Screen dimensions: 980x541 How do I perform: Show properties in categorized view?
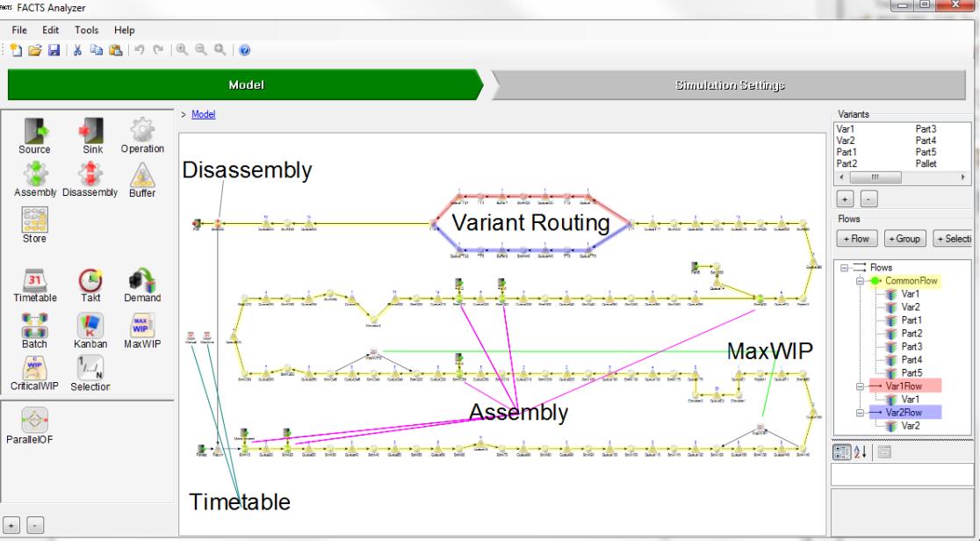pos(842,452)
